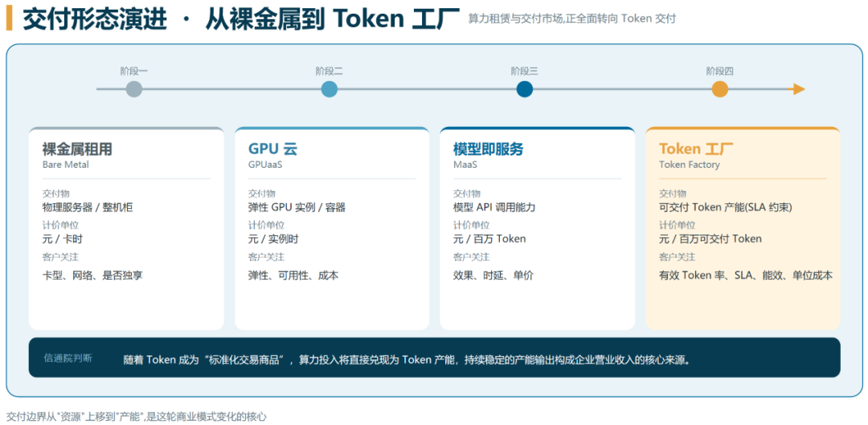Click 交付物 label in Token 工厂 card
The image size is (868, 425).
(x=673, y=194)
